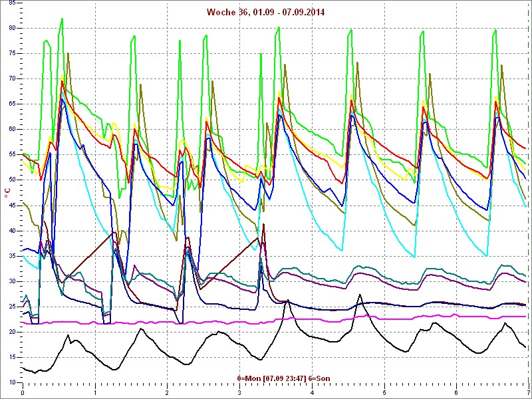Choose the 50 value on the temperature axis
The height and width of the screenshot is (399, 532).
click(11, 180)
